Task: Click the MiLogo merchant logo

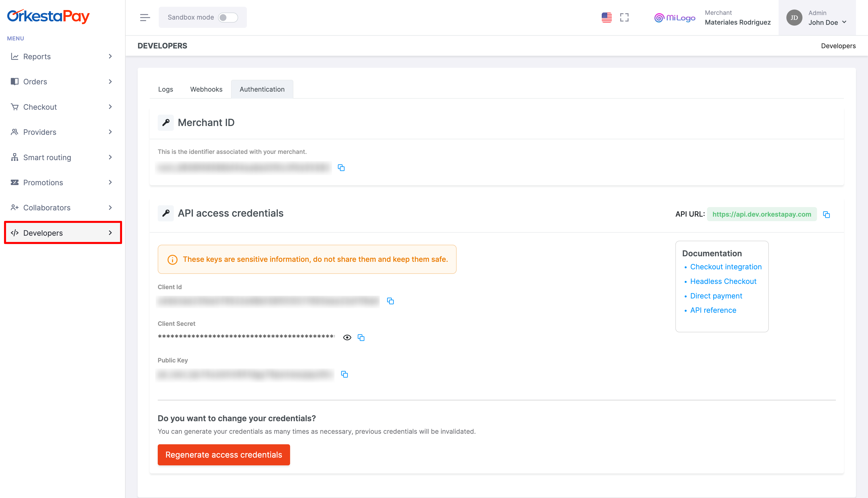Action: click(x=675, y=18)
